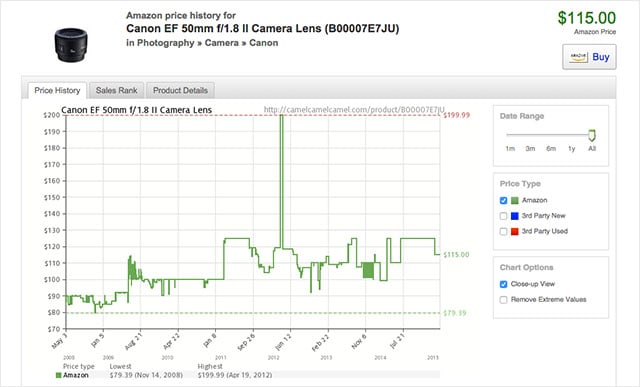Image resolution: width=640 pixels, height=387 pixels.
Task: Click the Buy button
Action: click(x=589, y=57)
